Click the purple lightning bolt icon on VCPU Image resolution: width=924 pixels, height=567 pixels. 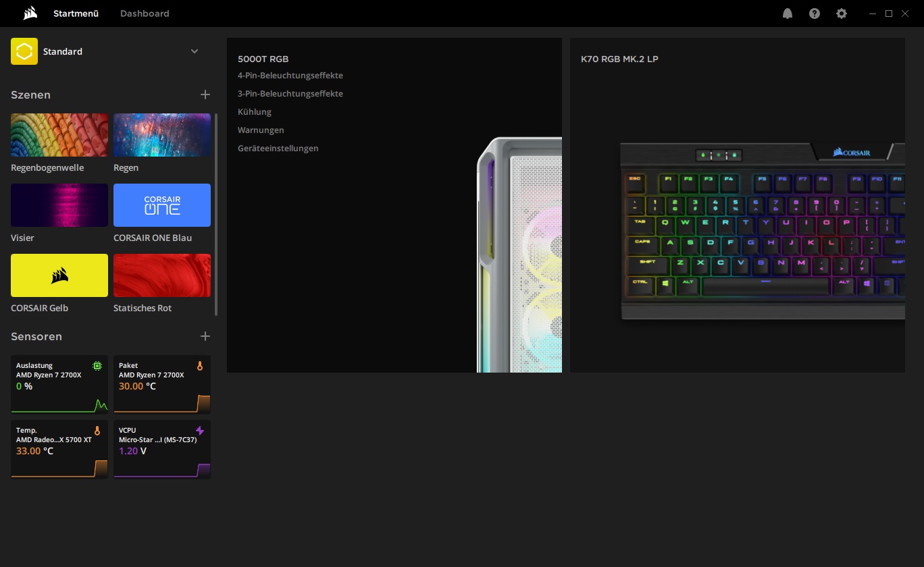coord(200,431)
